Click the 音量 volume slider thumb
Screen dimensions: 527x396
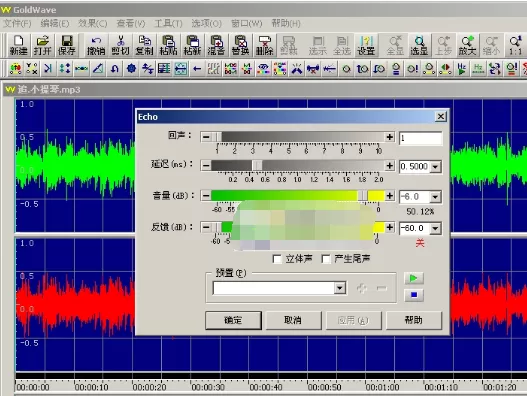(x=363, y=195)
